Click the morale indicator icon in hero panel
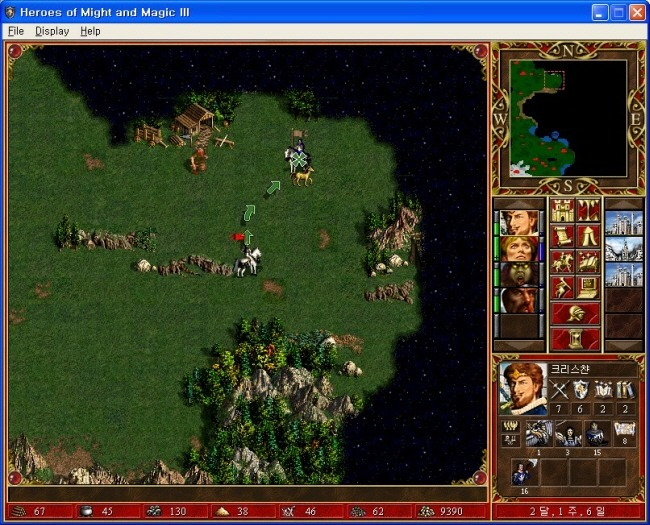The width and height of the screenshot is (650, 525). point(510,426)
